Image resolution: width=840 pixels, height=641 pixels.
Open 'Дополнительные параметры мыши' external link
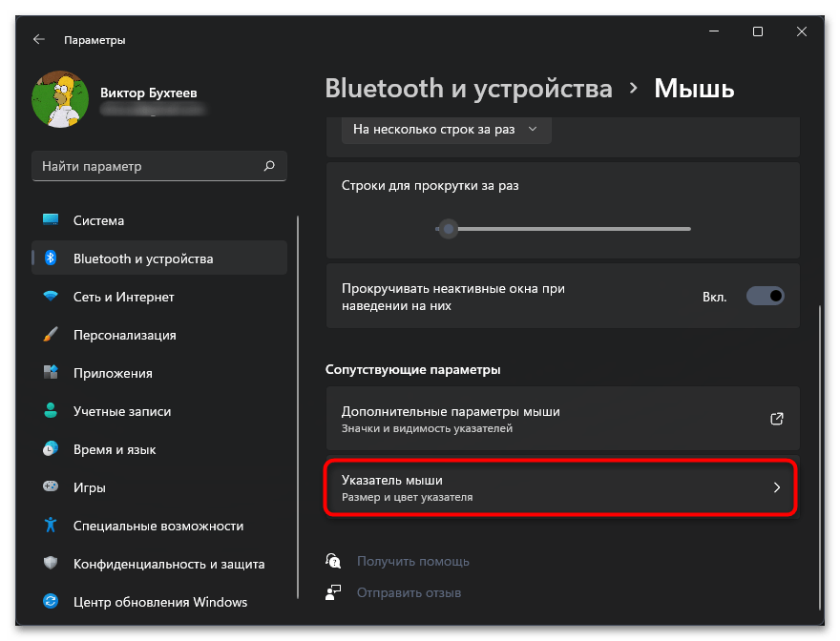coord(776,419)
